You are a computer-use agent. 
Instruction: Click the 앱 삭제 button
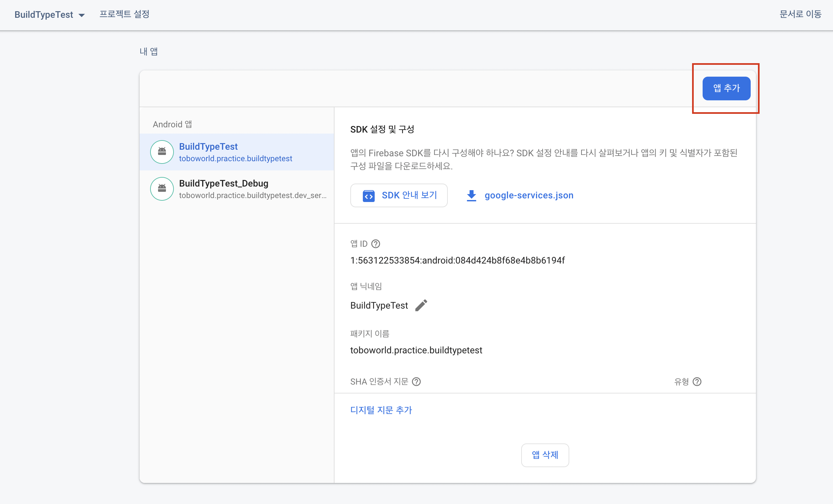point(545,455)
